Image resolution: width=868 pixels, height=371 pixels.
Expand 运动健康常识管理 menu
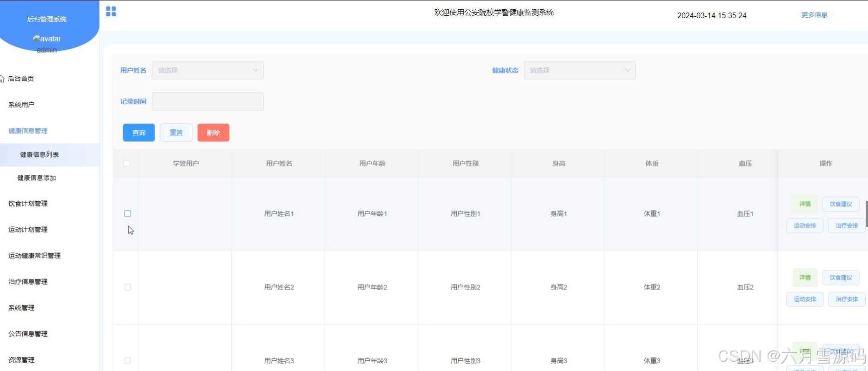tap(34, 255)
